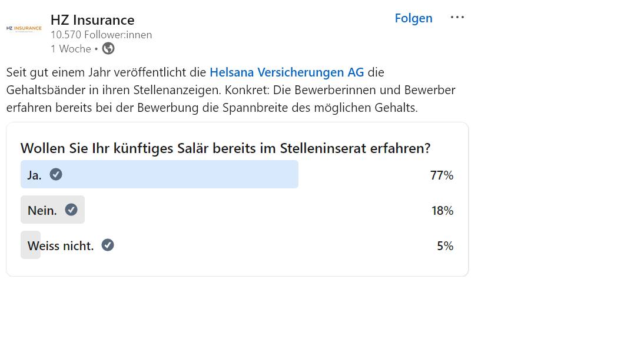This screenshot has height=362, width=644.
Task: Click the checkmark icon next to Nein
Action: click(71, 209)
